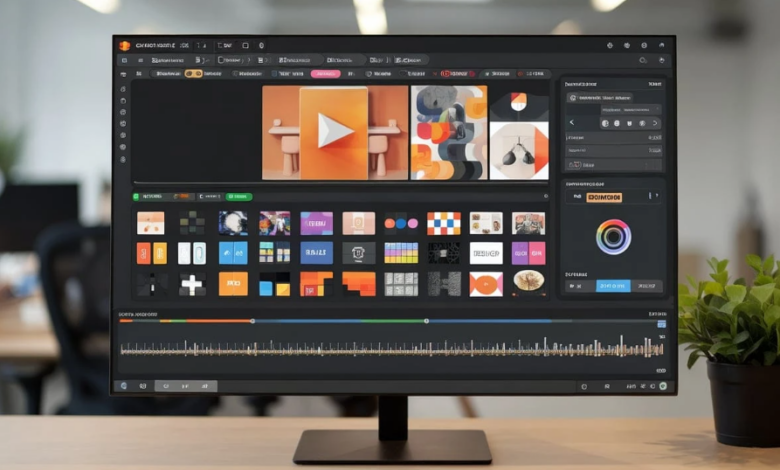Select the purple banner thumbnail
The height and width of the screenshot is (470, 780).
[x=316, y=223]
